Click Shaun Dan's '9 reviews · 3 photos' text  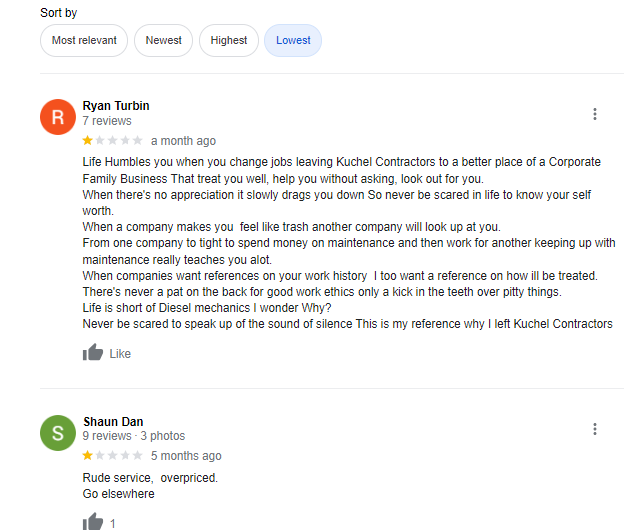tap(133, 436)
